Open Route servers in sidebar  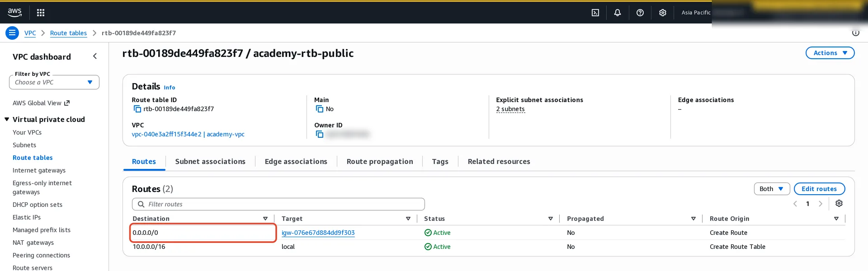pos(33,267)
